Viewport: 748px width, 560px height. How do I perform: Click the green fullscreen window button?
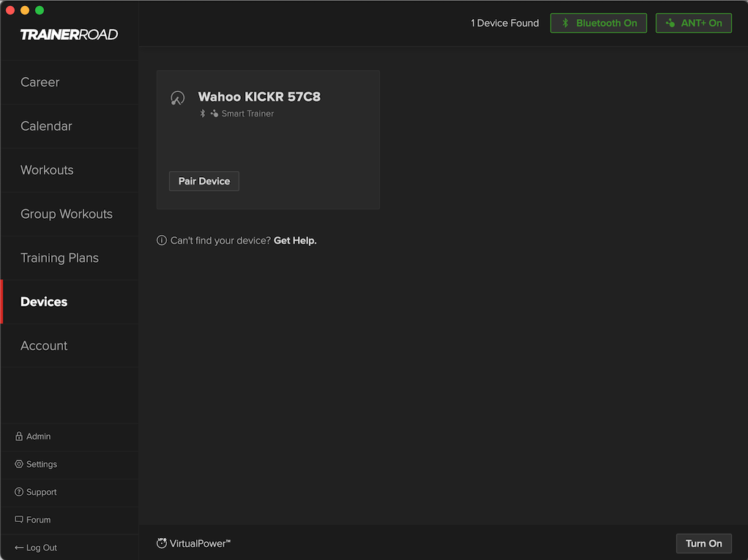pyautogui.click(x=40, y=10)
